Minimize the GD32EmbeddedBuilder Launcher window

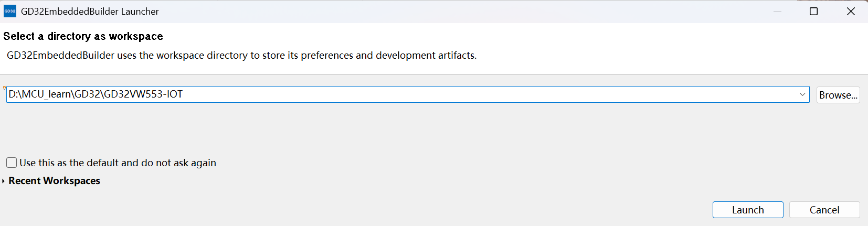pyautogui.click(x=777, y=11)
